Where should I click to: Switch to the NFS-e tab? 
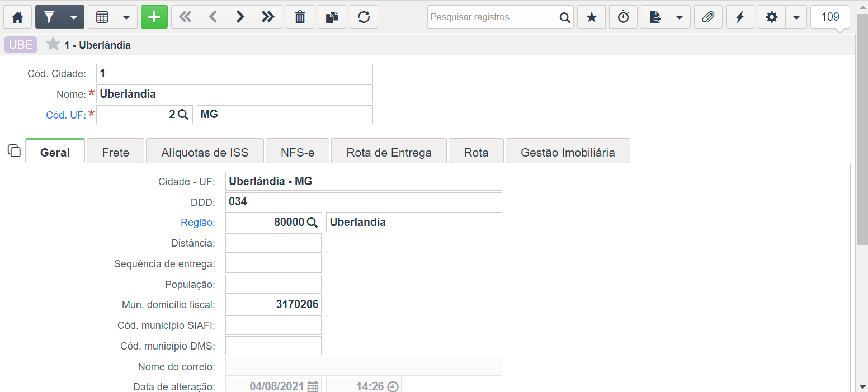pyautogui.click(x=298, y=152)
